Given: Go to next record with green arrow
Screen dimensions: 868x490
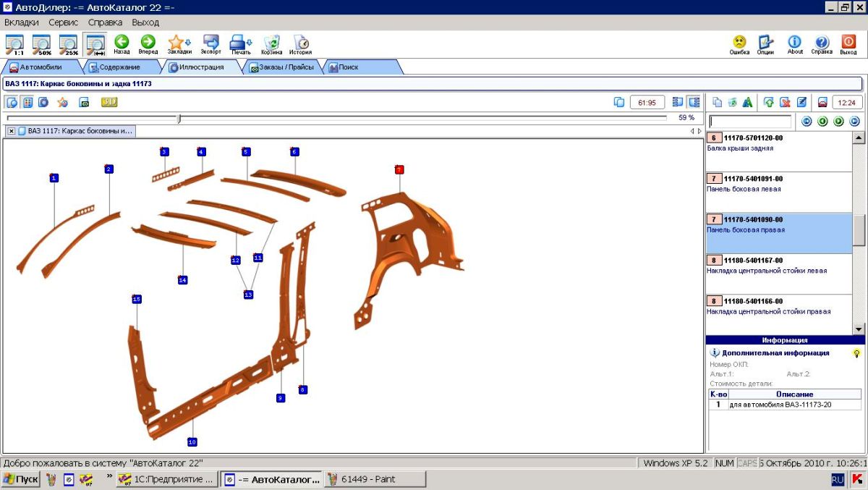Looking at the screenshot, I should point(839,122).
